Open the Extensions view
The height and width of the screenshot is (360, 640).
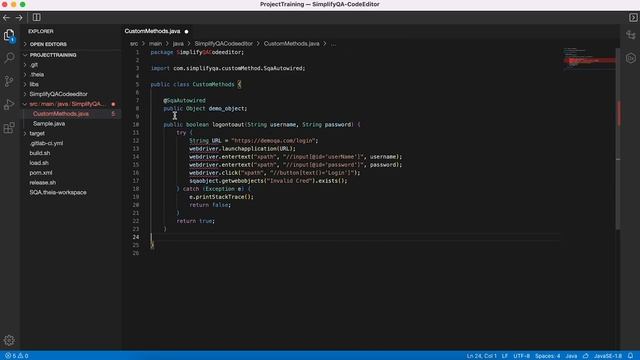tap(9, 128)
